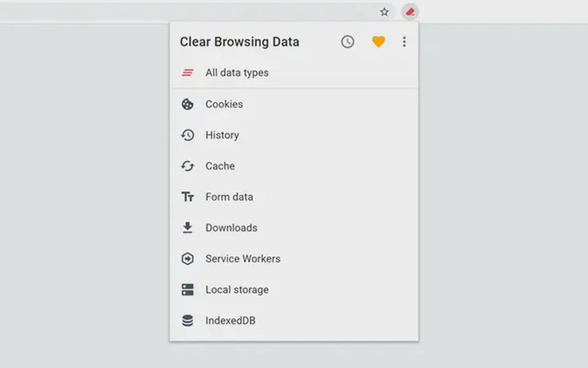Image resolution: width=588 pixels, height=368 pixels.
Task: Click the red eraser extension icon
Action: [409, 12]
